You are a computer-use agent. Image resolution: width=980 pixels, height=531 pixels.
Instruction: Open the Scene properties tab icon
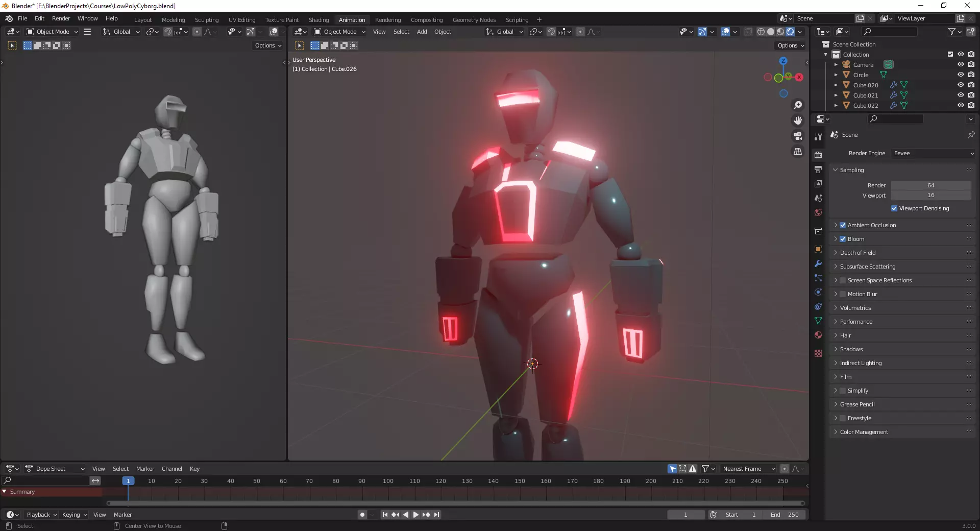(818, 198)
